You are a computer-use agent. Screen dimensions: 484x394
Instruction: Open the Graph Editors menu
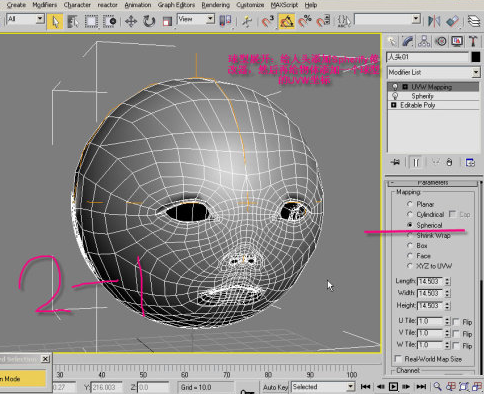176,5
